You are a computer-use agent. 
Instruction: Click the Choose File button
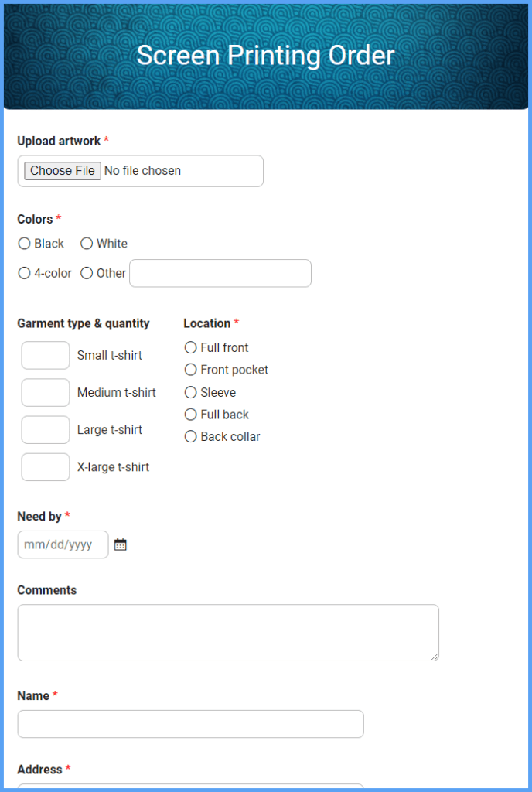point(63,171)
